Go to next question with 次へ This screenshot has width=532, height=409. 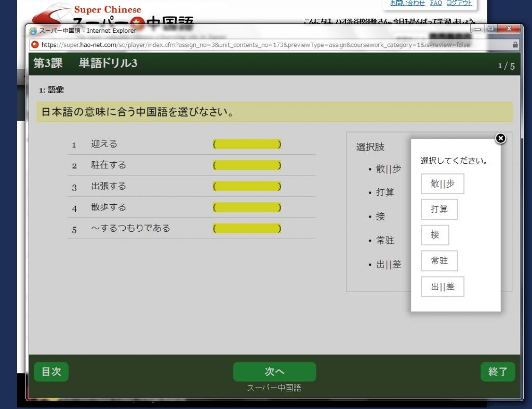point(274,371)
